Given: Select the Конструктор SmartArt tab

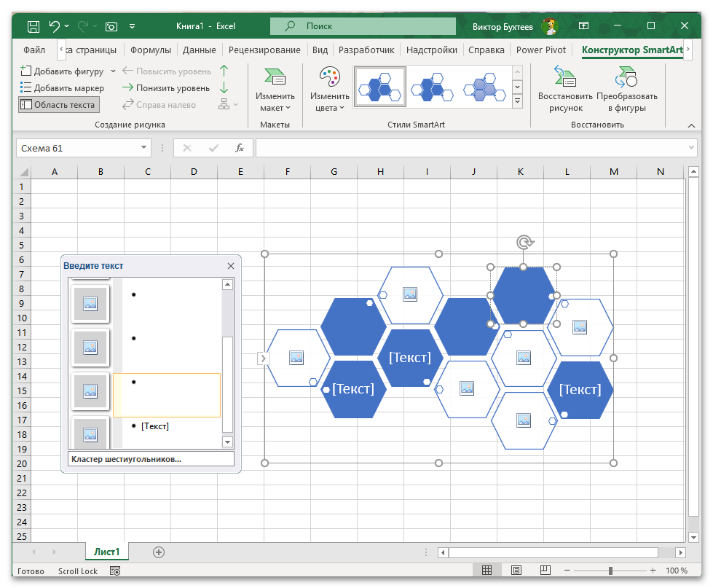Looking at the screenshot, I should (x=632, y=50).
